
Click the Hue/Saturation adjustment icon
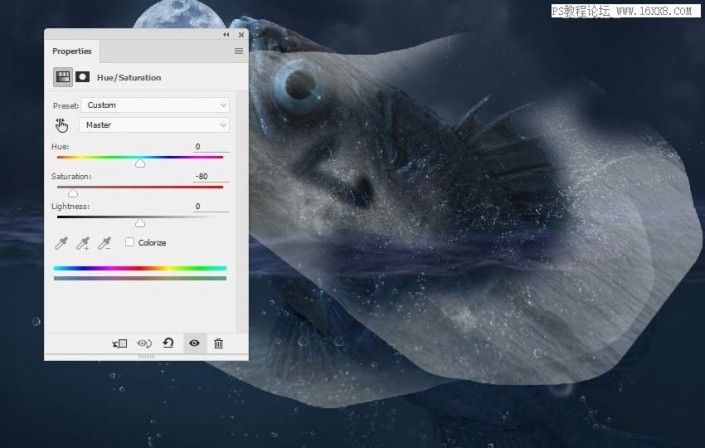[x=63, y=77]
